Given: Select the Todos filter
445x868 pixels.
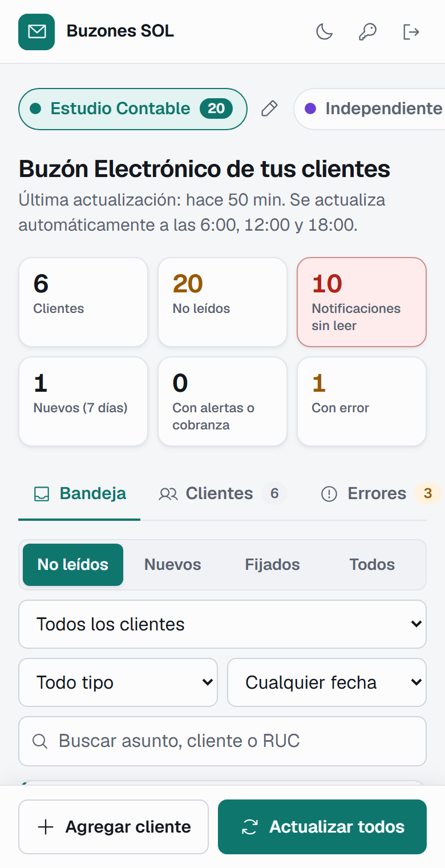Looking at the screenshot, I should pos(373,565).
